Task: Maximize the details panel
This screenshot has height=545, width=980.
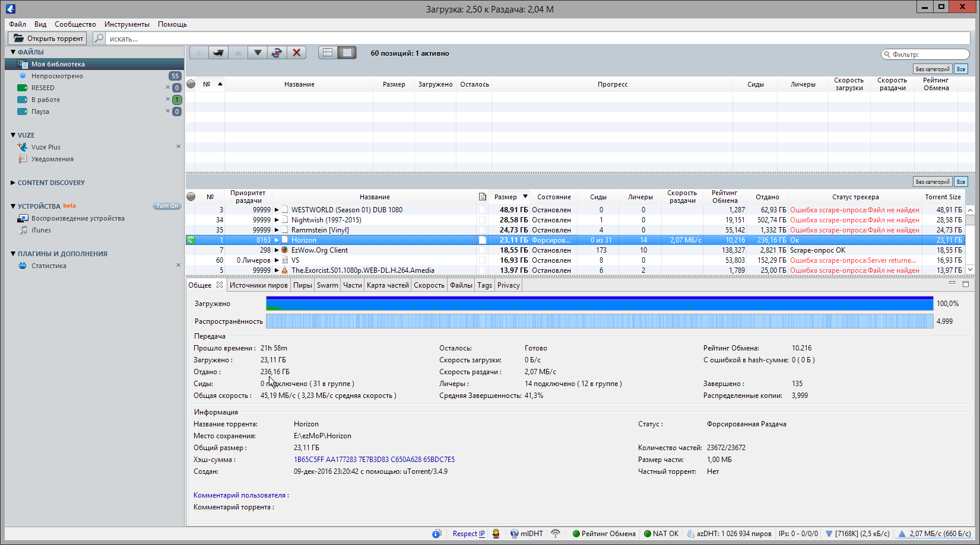Action: tap(966, 284)
